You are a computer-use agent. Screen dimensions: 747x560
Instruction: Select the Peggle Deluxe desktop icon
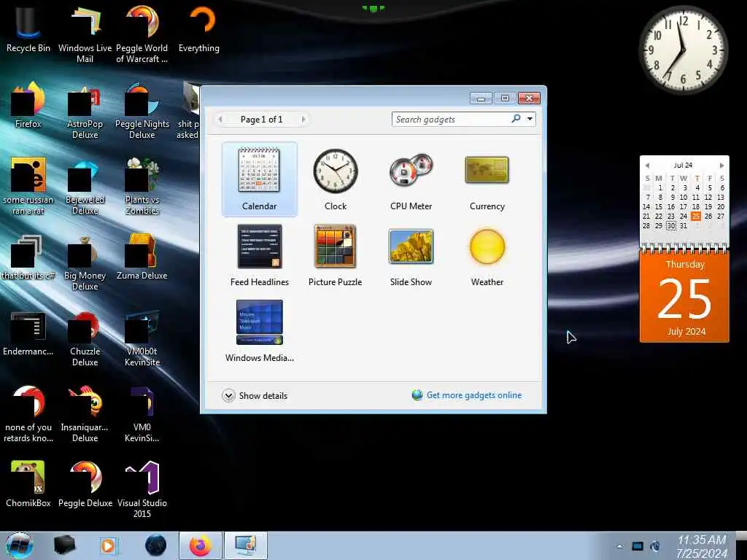point(85,484)
